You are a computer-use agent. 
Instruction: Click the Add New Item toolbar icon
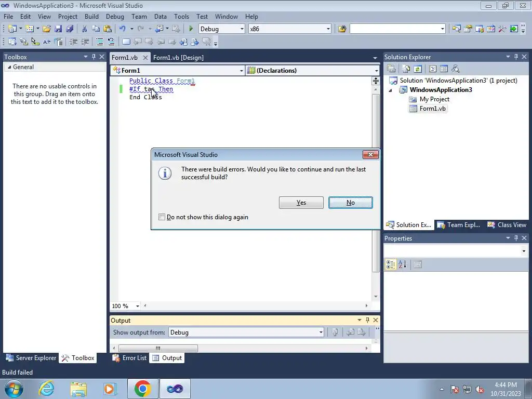(x=30, y=29)
